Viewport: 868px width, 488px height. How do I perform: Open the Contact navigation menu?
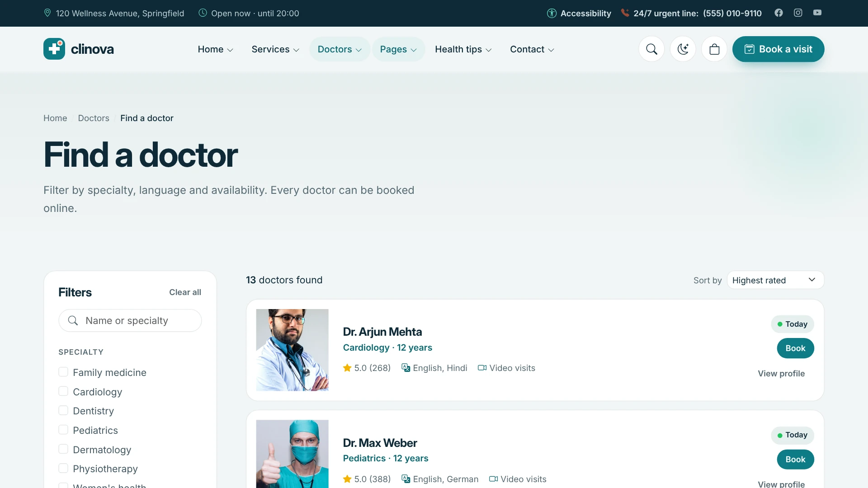coord(532,49)
